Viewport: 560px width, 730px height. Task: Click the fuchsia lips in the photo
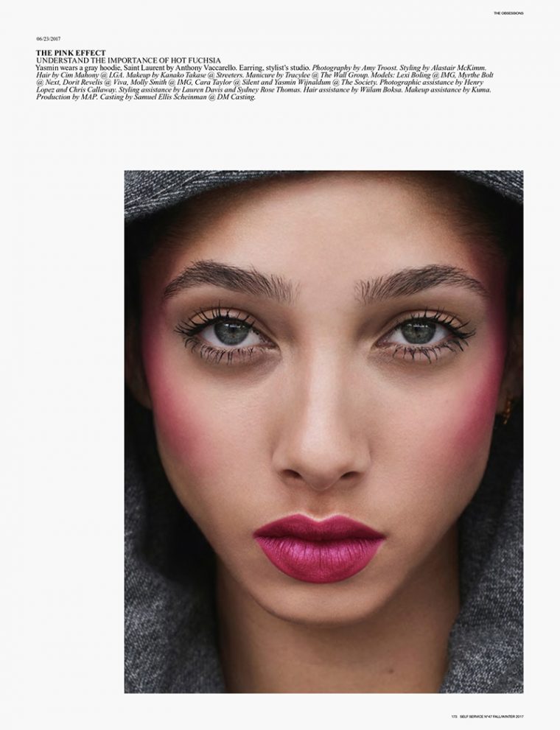(319, 548)
